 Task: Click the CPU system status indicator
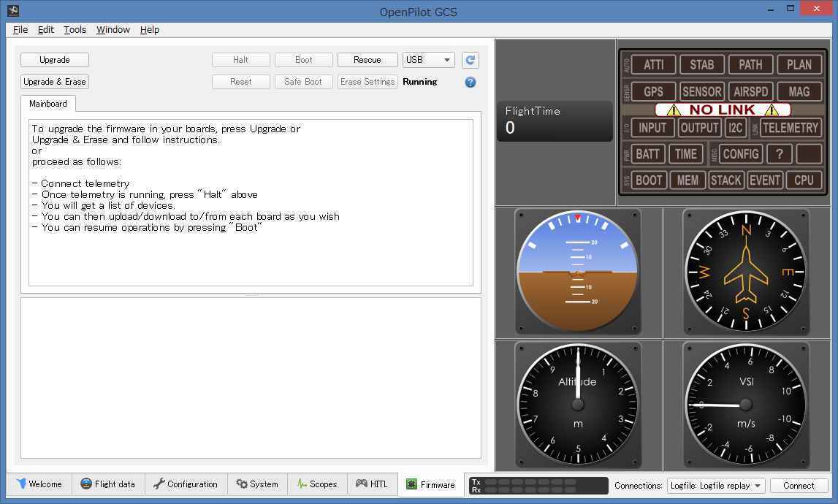[x=804, y=180]
